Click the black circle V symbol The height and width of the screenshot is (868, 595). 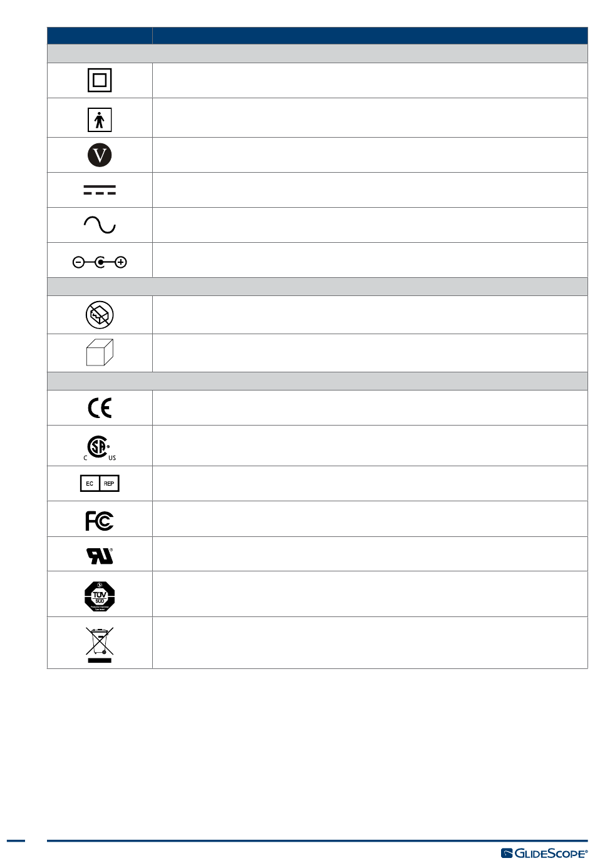point(100,155)
